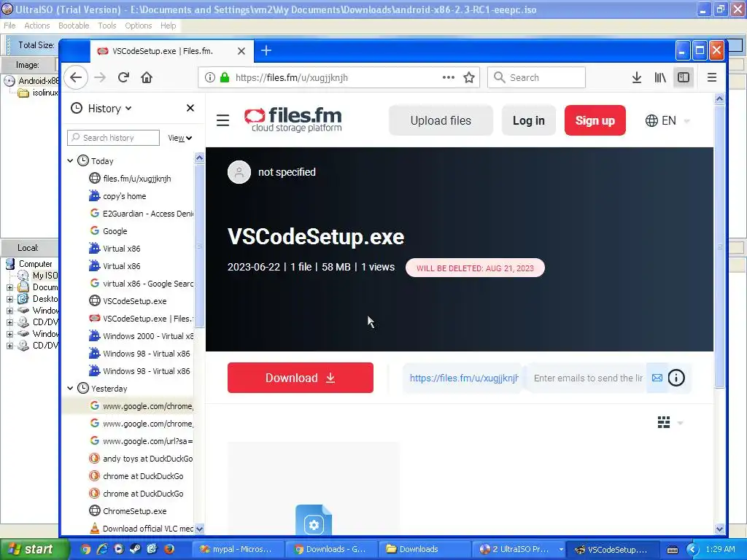Click the not specified user avatar
Image resolution: width=747 pixels, height=560 pixels.
(x=239, y=172)
